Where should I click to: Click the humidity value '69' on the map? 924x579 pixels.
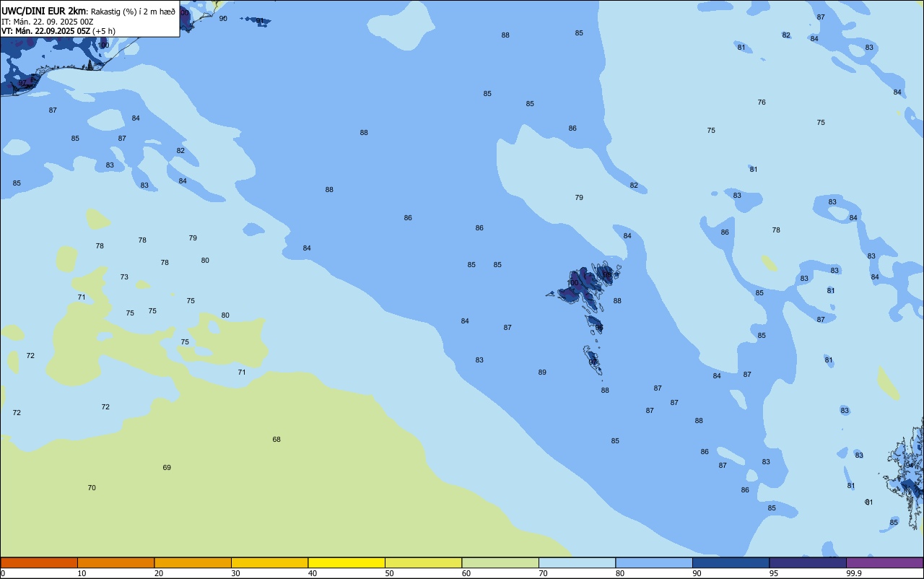tap(167, 468)
